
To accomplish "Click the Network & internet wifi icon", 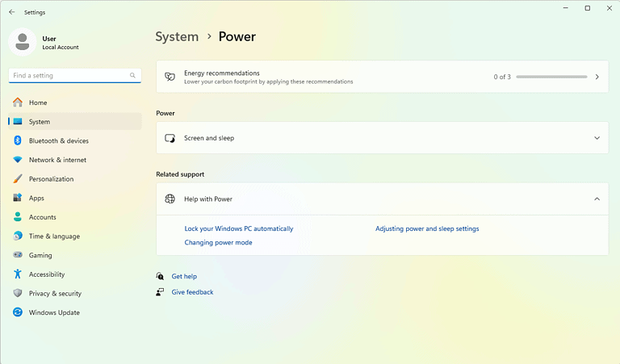I will (x=18, y=160).
